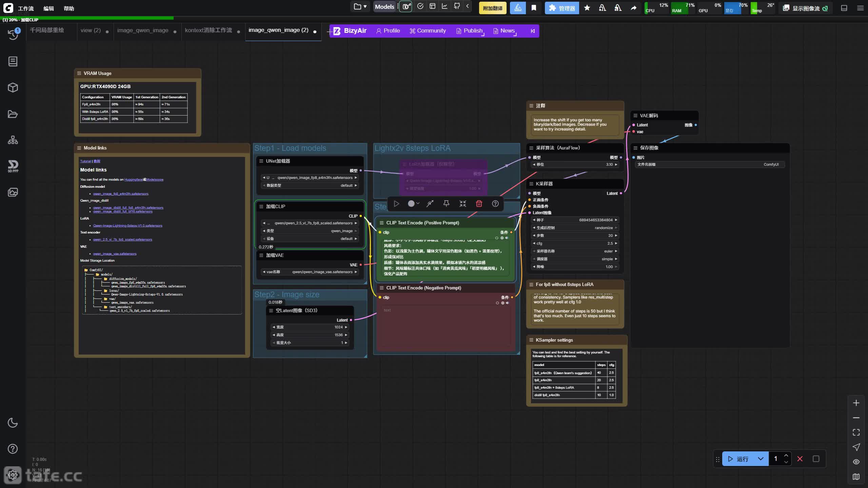Screen dimensions: 868x488
Task: Toggle dark mode moon icon
Action: point(13,423)
